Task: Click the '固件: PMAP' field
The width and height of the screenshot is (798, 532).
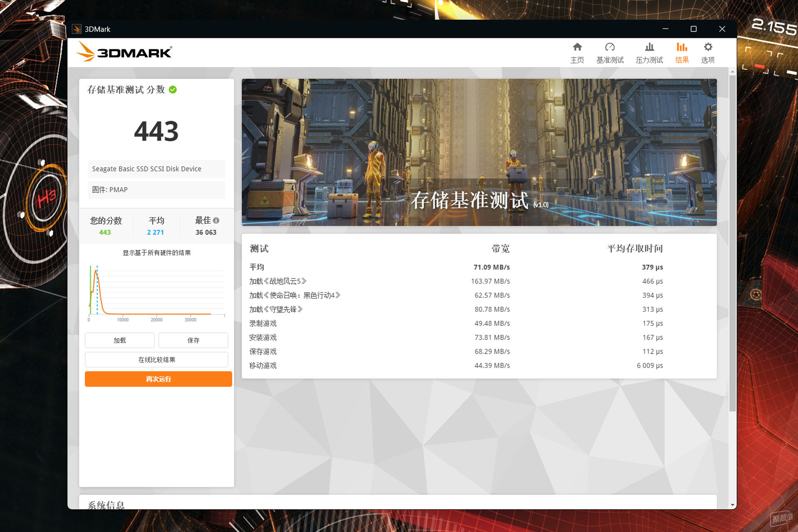Action: 156,190
